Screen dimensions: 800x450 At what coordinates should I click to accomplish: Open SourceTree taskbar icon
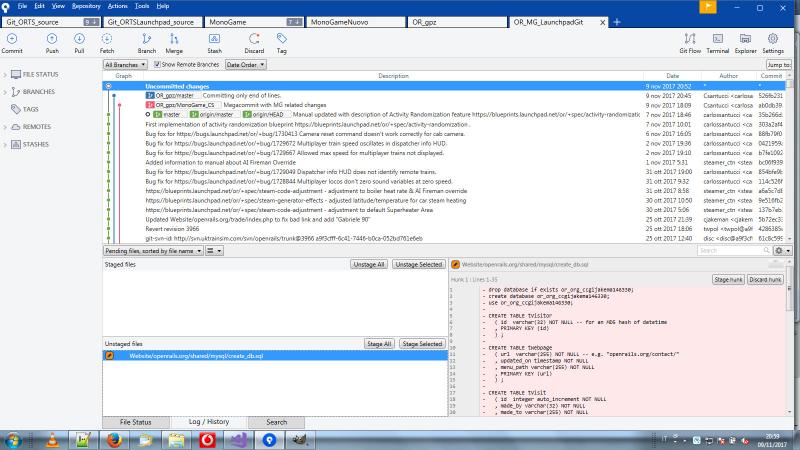pyautogui.click(x=269, y=440)
